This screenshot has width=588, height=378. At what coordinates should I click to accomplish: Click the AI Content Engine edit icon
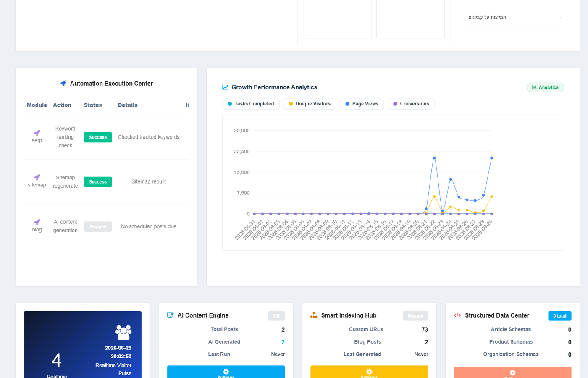coord(171,315)
